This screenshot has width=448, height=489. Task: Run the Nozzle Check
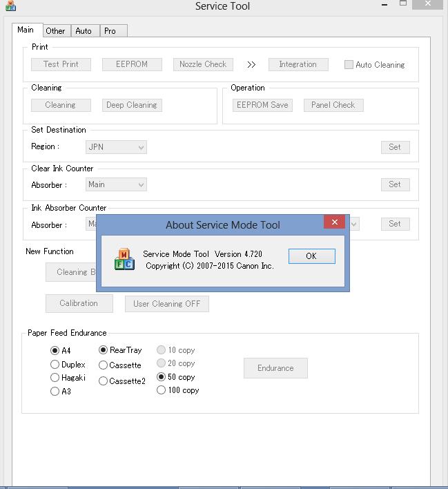pos(203,64)
